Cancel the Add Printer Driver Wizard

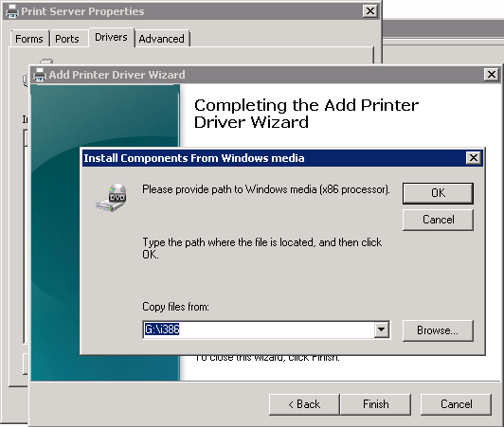click(456, 404)
